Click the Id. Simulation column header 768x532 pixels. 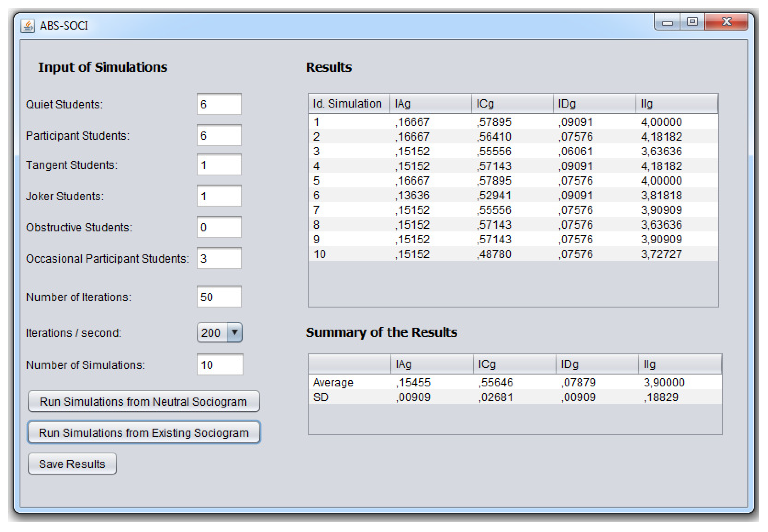pyautogui.click(x=348, y=104)
